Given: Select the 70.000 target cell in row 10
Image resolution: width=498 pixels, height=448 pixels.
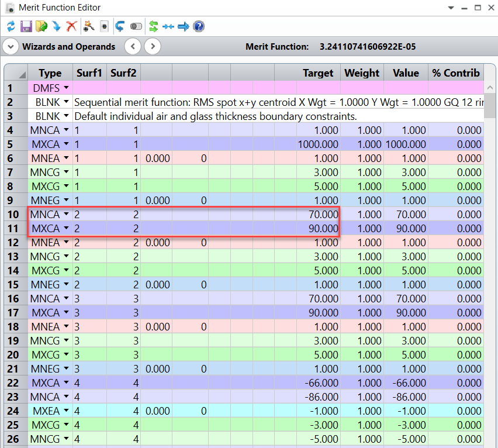Looking at the screenshot, I should point(318,214).
